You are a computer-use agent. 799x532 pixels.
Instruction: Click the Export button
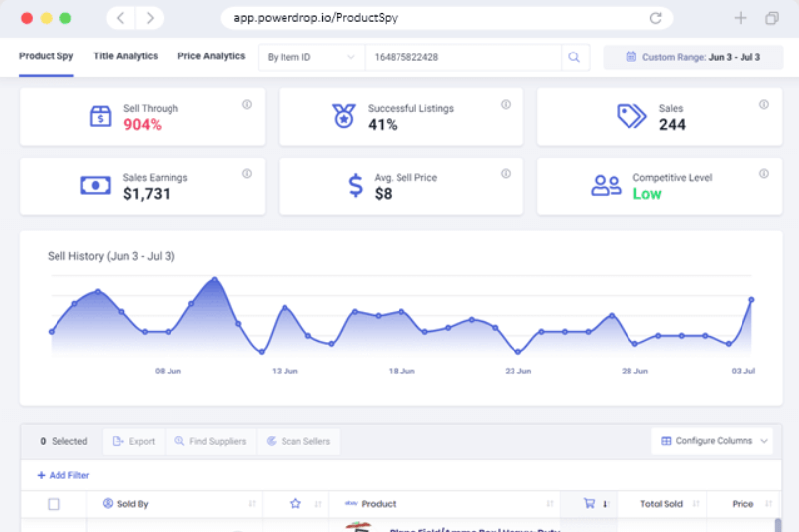tap(134, 441)
